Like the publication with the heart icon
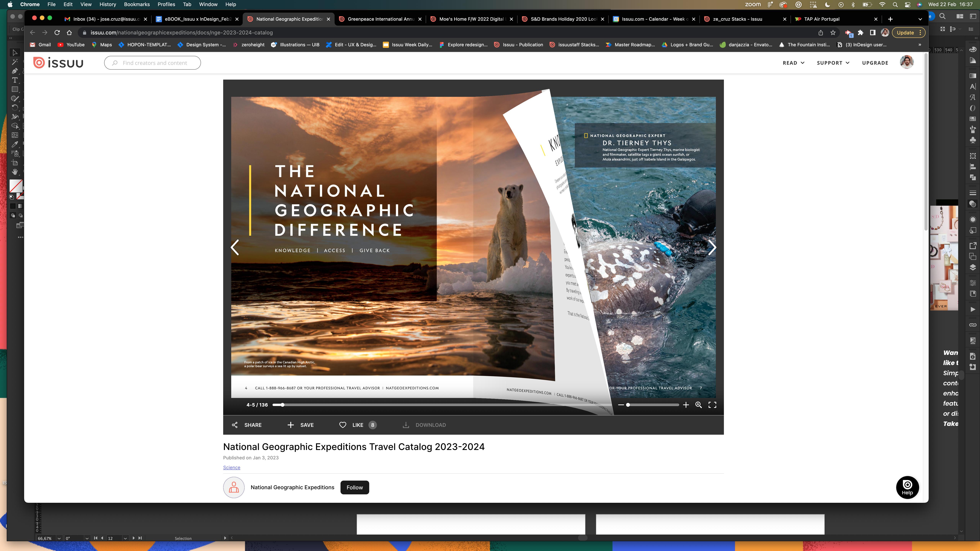 point(343,425)
